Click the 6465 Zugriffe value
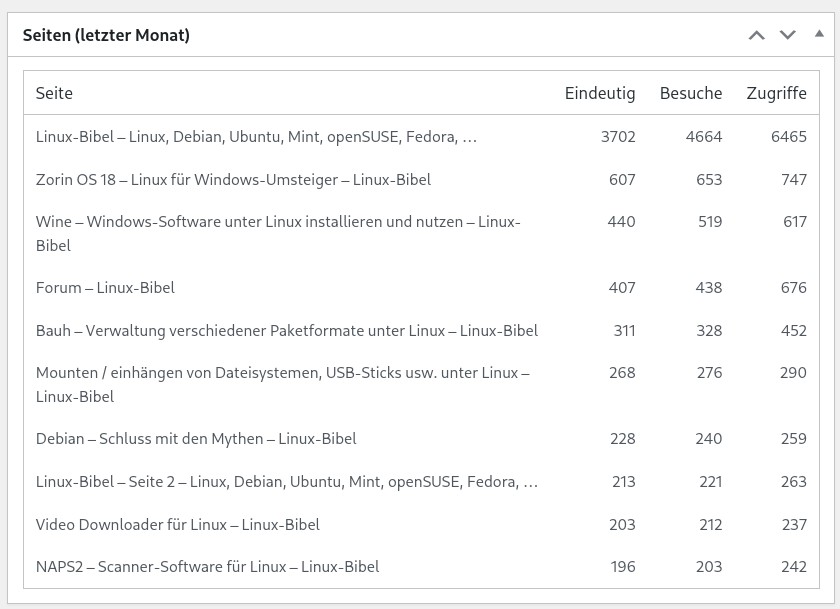 coord(789,137)
